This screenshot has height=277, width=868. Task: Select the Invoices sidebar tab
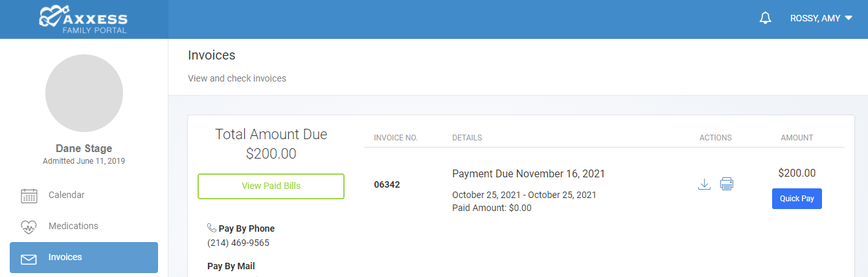tap(84, 258)
